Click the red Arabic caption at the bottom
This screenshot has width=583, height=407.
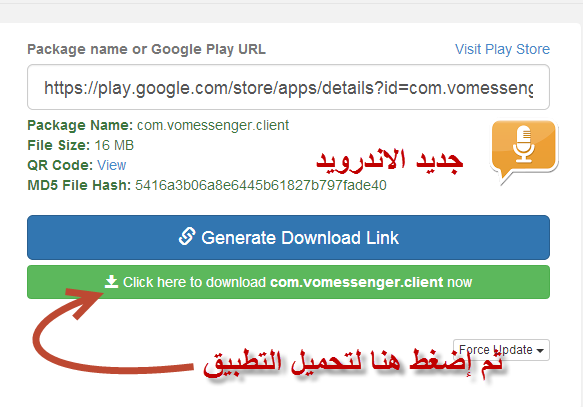click(x=353, y=363)
